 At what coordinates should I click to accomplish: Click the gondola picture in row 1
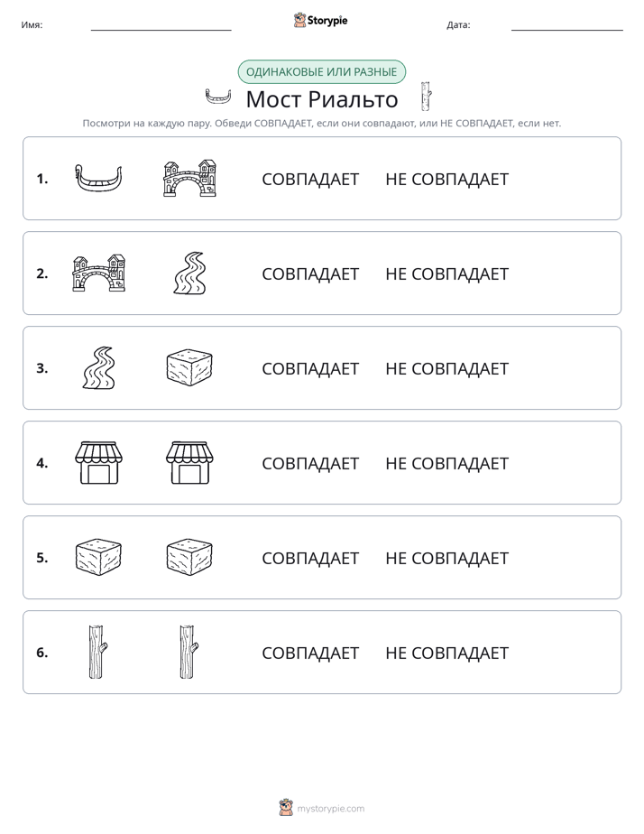point(98,179)
